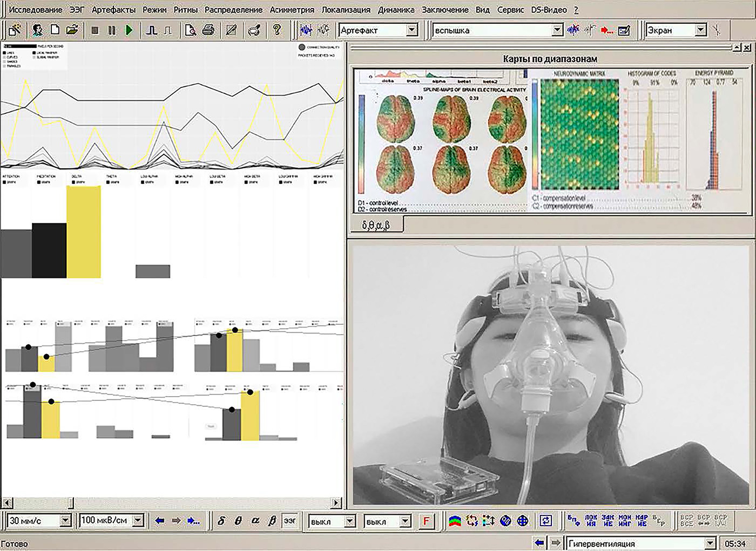Click the printer icon
The image size is (756, 551).
(x=208, y=30)
